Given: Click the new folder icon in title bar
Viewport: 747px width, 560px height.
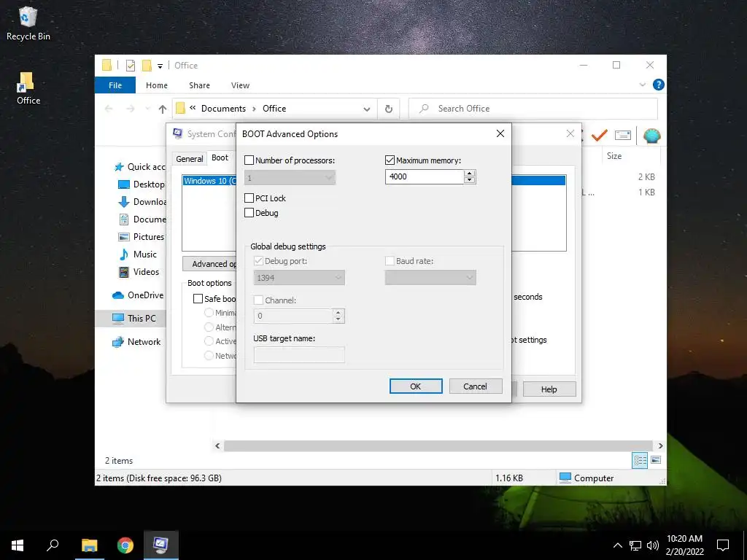Looking at the screenshot, I should 147,65.
